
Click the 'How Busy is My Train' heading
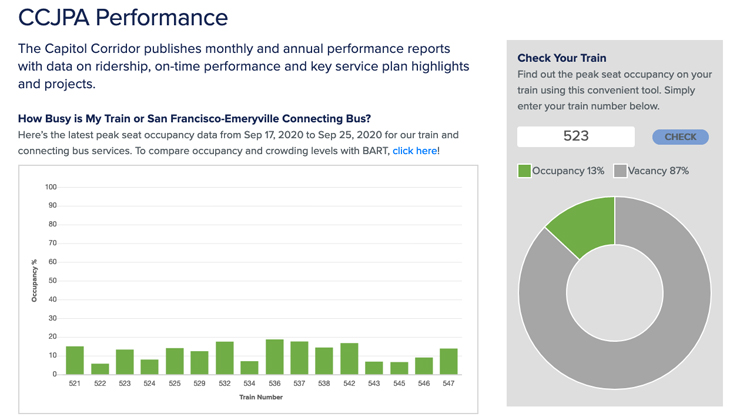(x=194, y=118)
